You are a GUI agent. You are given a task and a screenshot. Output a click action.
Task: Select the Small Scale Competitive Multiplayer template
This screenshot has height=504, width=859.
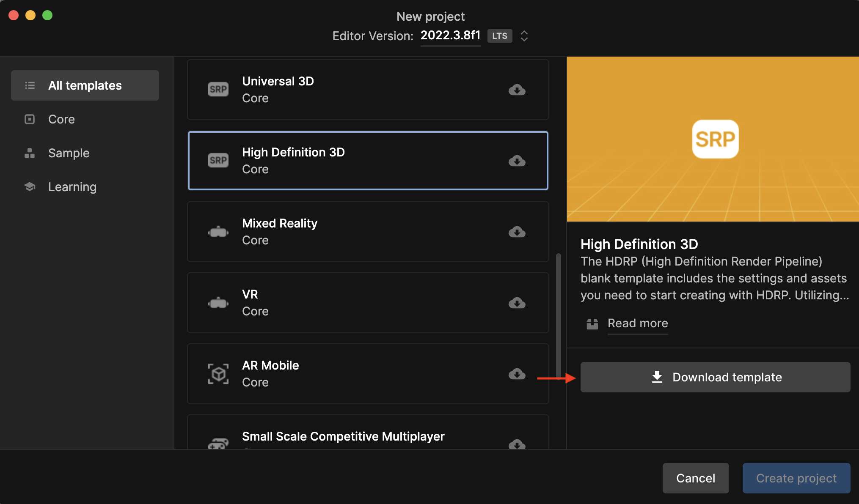click(x=343, y=436)
